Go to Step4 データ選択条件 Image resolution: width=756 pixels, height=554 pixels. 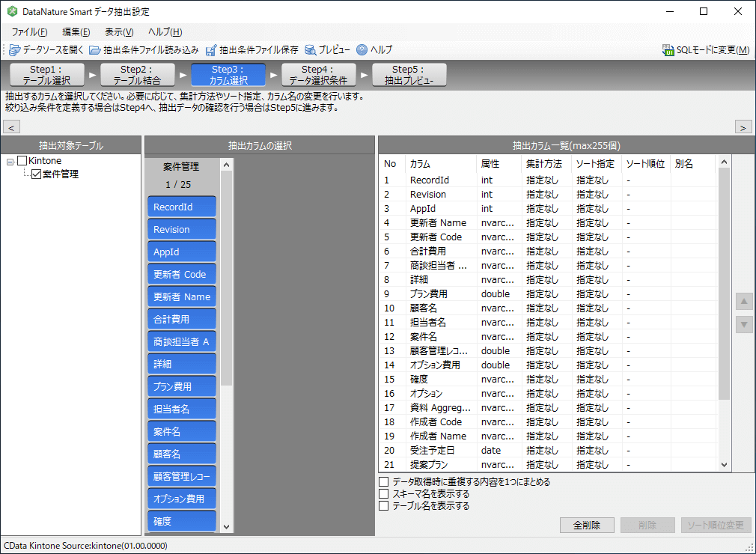coord(318,75)
